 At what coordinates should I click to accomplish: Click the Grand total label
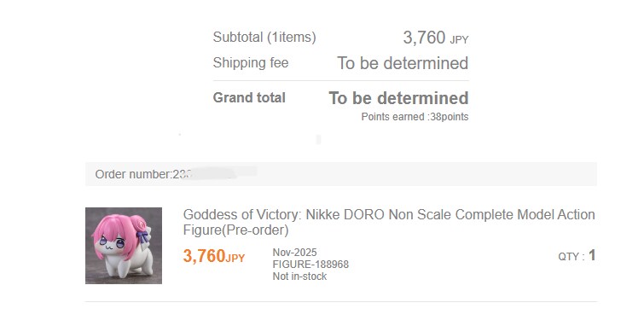[x=249, y=98]
